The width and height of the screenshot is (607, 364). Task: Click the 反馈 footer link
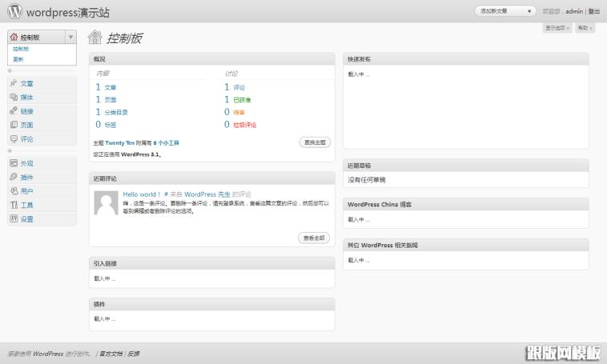134,354
